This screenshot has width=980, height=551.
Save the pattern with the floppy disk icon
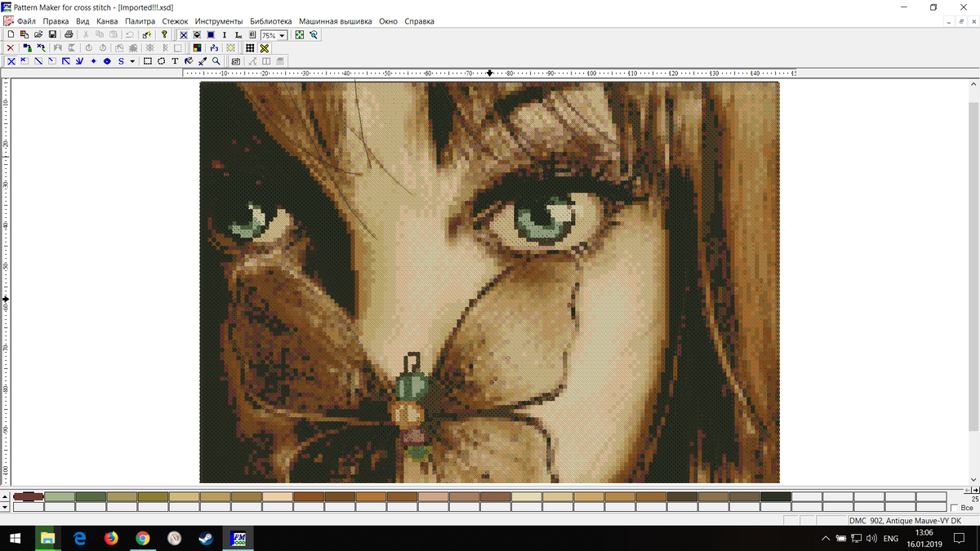(x=52, y=35)
